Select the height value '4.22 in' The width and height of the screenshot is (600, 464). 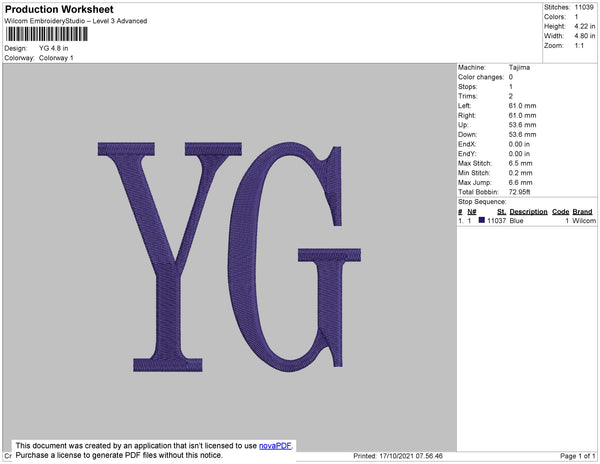click(585, 26)
